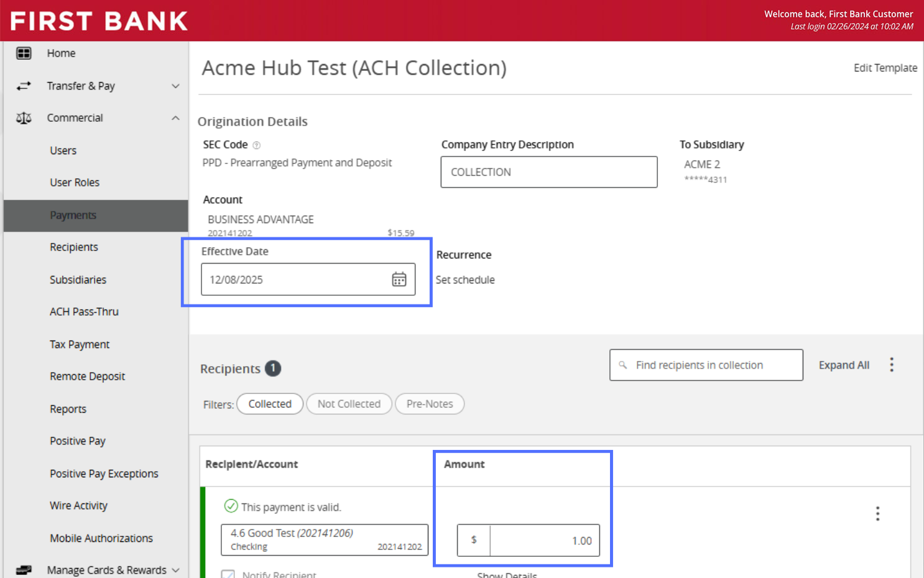Toggle the Notify Recipient checkbox
The height and width of the screenshot is (578, 924).
pyautogui.click(x=228, y=574)
